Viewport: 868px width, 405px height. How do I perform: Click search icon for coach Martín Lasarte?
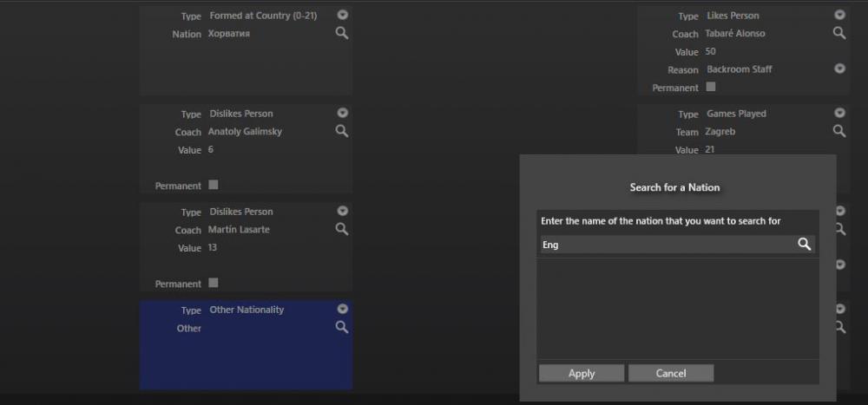coord(342,229)
